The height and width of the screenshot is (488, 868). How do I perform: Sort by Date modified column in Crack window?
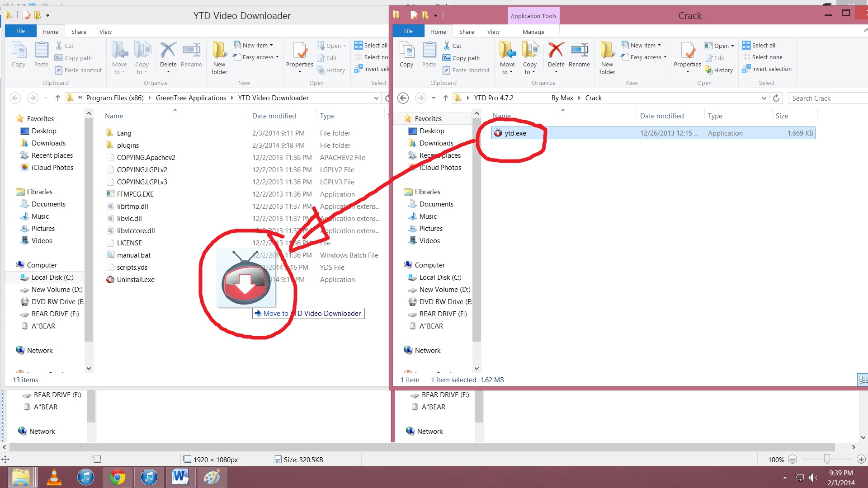[662, 116]
